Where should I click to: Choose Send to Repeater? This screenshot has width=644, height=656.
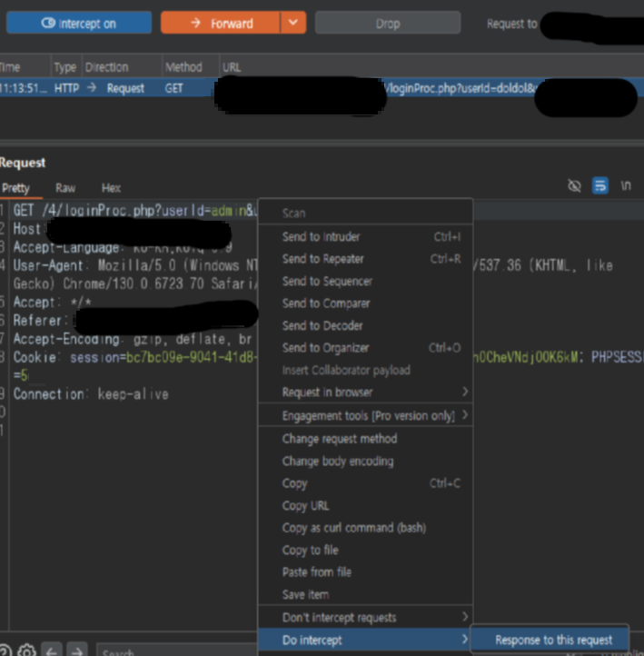(x=365, y=259)
